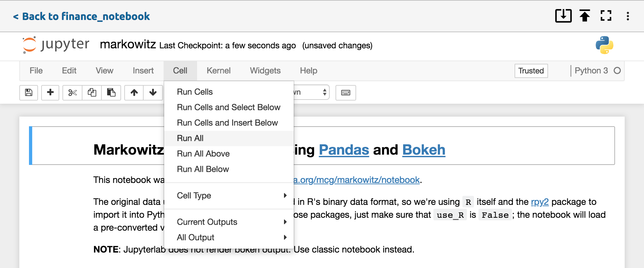
Task: Open the Bokeh hyperlink in heading
Action: click(x=423, y=150)
